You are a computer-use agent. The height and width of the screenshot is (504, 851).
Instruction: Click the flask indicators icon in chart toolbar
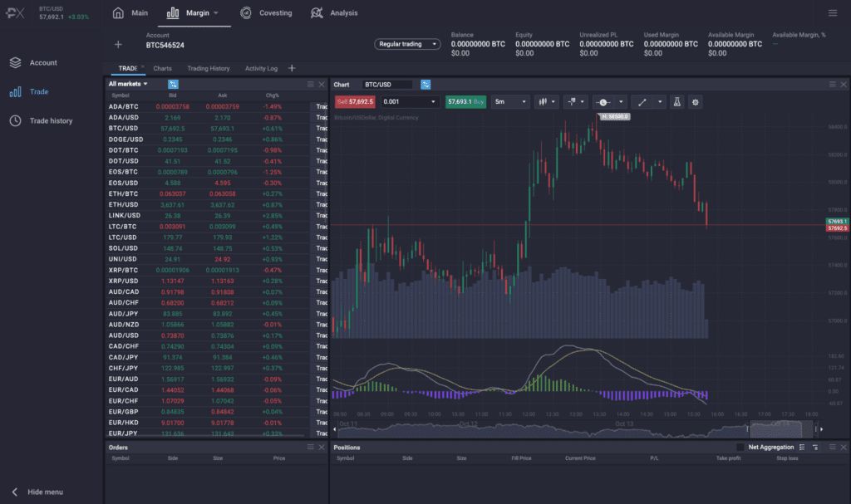coord(676,101)
